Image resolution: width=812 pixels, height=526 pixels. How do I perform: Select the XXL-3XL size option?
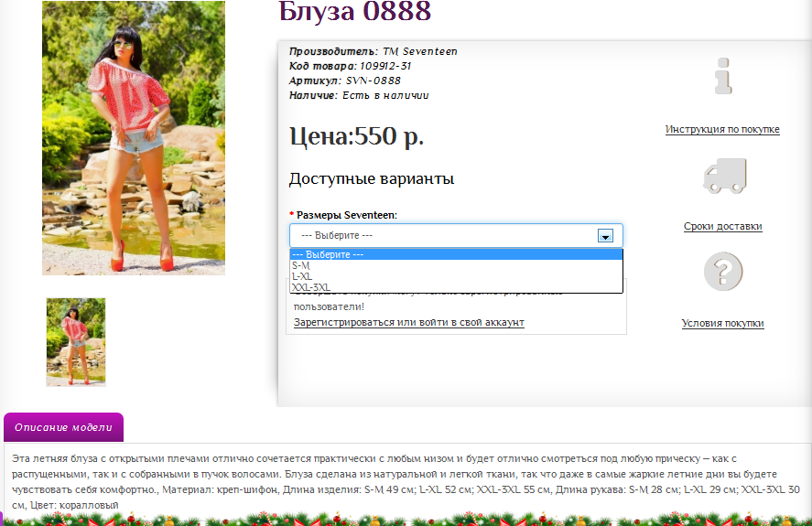456,287
